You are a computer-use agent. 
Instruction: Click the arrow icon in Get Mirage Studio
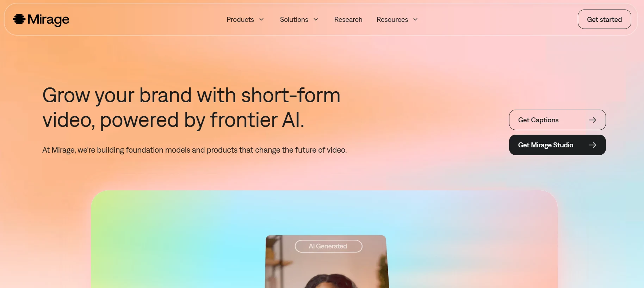(592, 145)
